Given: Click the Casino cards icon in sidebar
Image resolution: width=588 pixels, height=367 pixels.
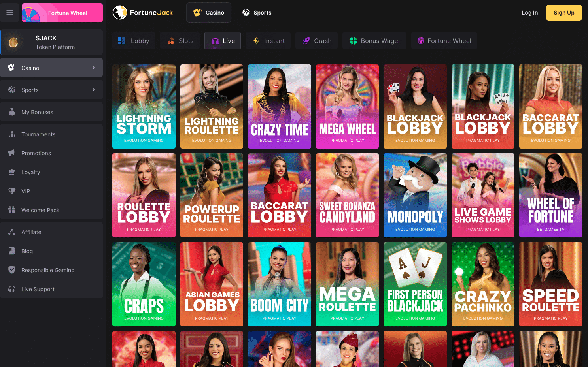Looking at the screenshot, I should click(12, 68).
